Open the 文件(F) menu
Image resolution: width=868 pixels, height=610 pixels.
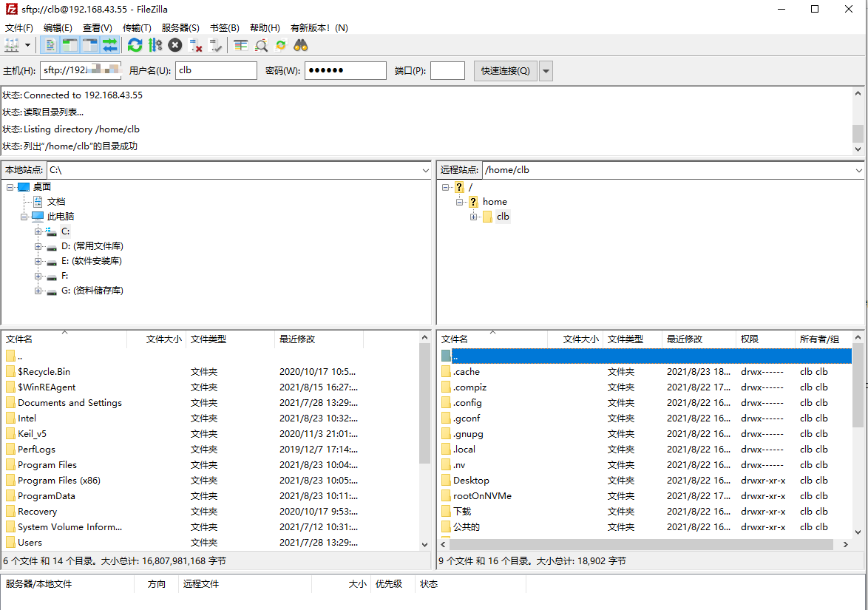tap(18, 27)
